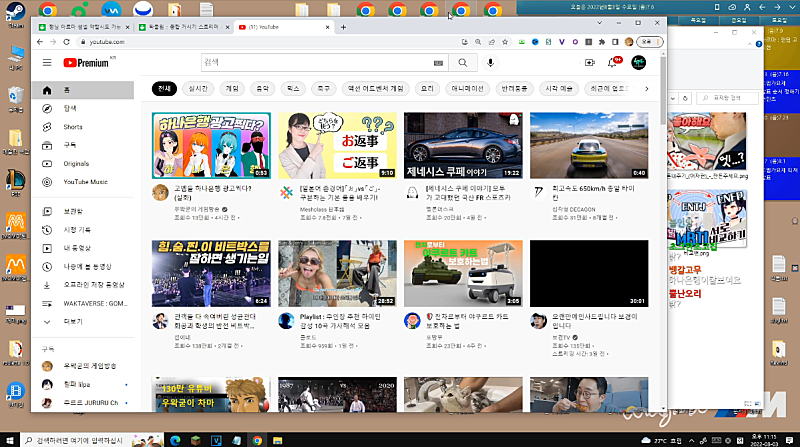Open the on-screen keyboard in search box
The image size is (800, 447).
[x=438, y=62]
